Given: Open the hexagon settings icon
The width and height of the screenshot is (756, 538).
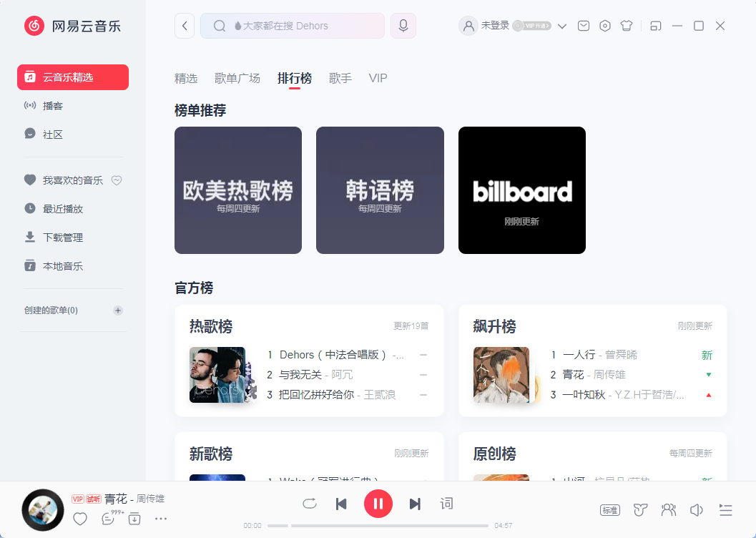Looking at the screenshot, I should (604, 26).
